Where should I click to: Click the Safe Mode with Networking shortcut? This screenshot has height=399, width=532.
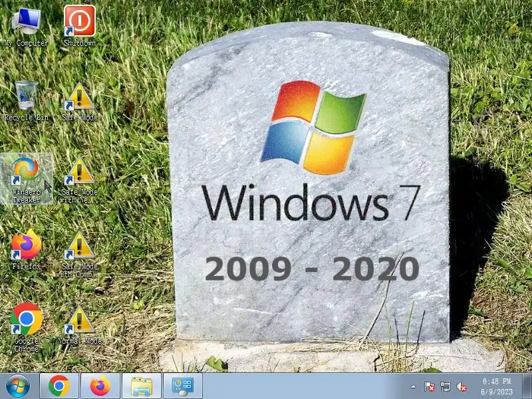[x=80, y=180]
